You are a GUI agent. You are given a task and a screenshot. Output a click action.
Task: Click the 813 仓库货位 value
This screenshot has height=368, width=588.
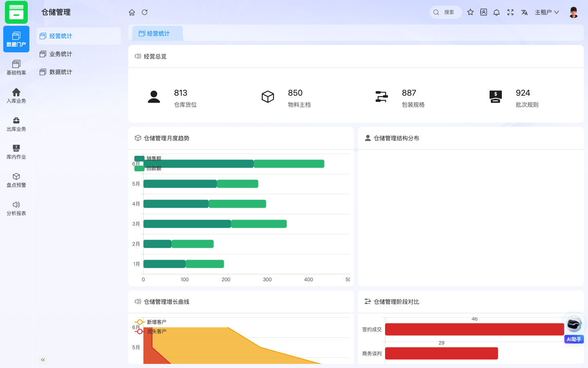[180, 93]
